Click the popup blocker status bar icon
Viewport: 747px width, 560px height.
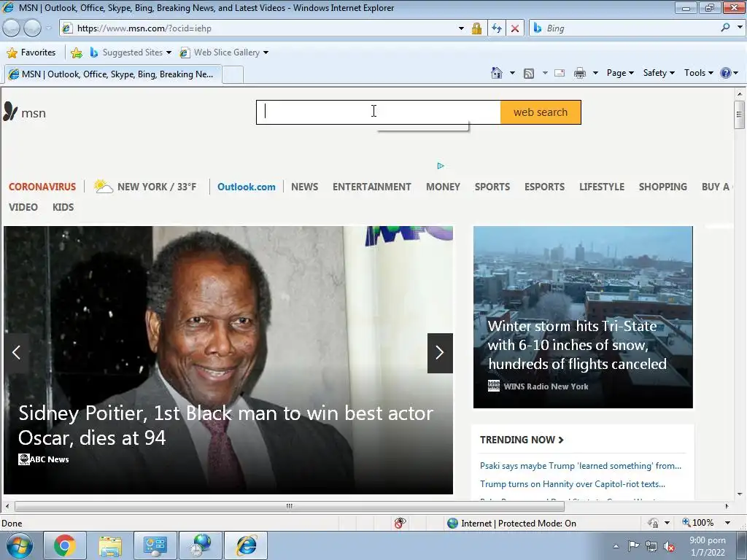coord(400,523)
